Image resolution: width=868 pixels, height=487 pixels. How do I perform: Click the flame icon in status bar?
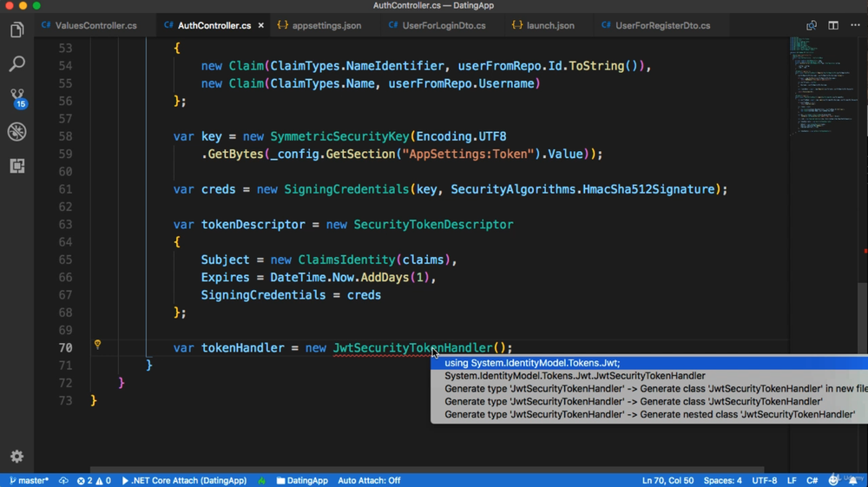coord(262,480)
